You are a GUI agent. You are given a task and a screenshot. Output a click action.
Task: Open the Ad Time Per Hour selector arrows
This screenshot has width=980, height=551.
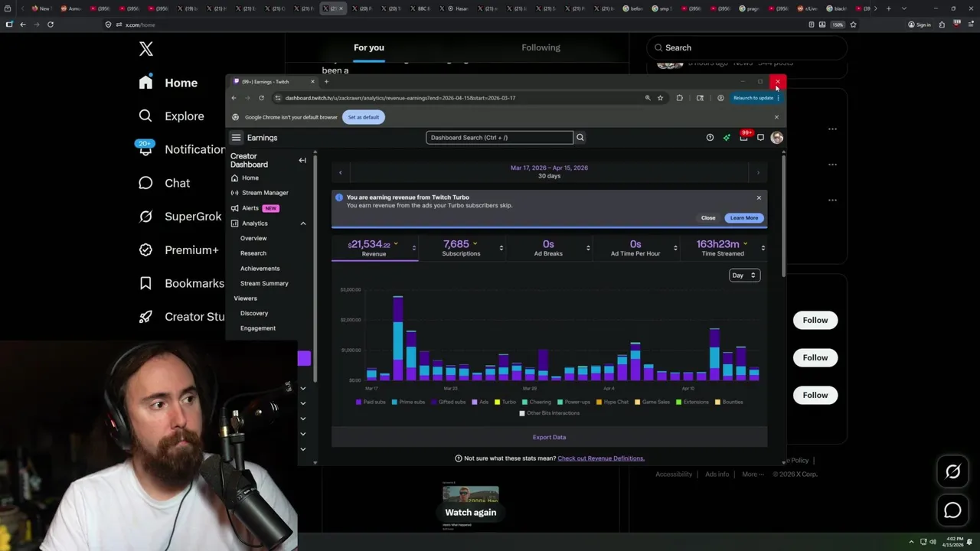(675, 248)
